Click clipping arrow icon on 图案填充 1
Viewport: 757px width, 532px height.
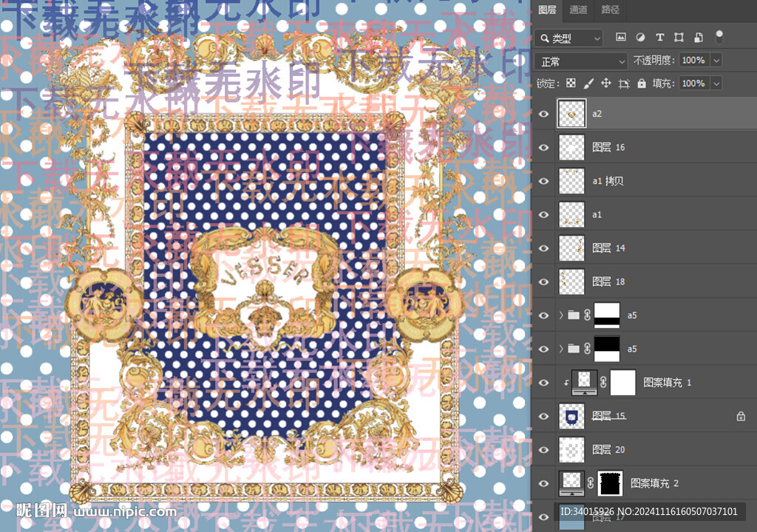pyautogui.click(x=566, y=383)
